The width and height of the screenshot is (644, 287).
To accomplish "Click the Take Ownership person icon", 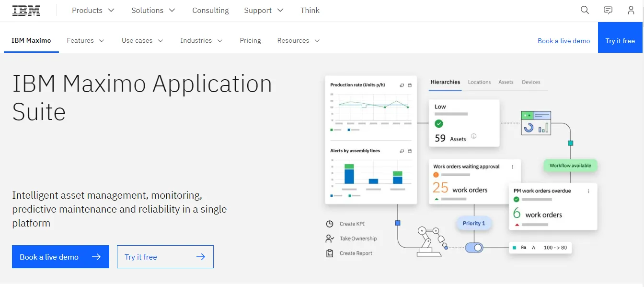I will pyautogui.click(x=330, y=239).
